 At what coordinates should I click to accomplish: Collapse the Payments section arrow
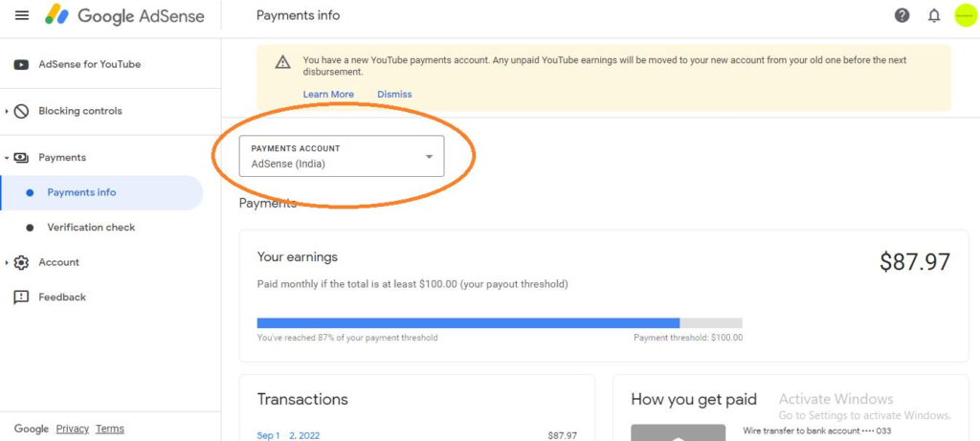7,158
